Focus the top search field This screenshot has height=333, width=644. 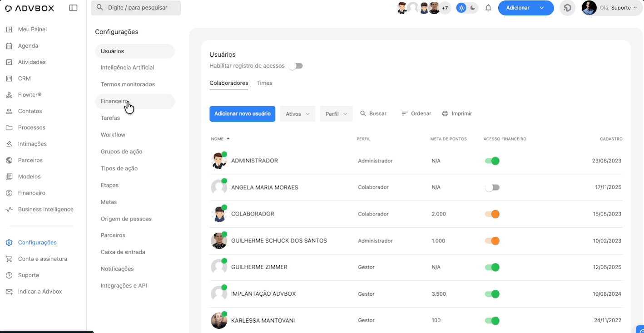tap(136, 8)
